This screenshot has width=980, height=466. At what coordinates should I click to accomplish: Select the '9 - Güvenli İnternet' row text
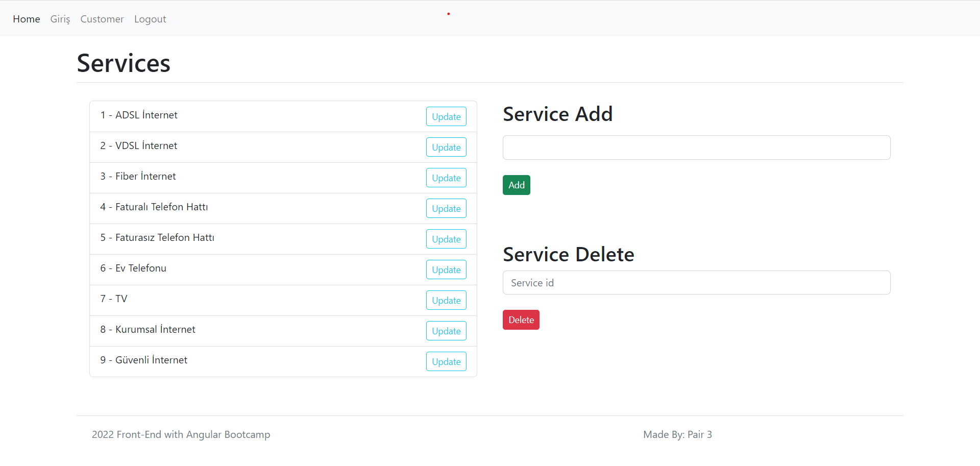(144, 360)
